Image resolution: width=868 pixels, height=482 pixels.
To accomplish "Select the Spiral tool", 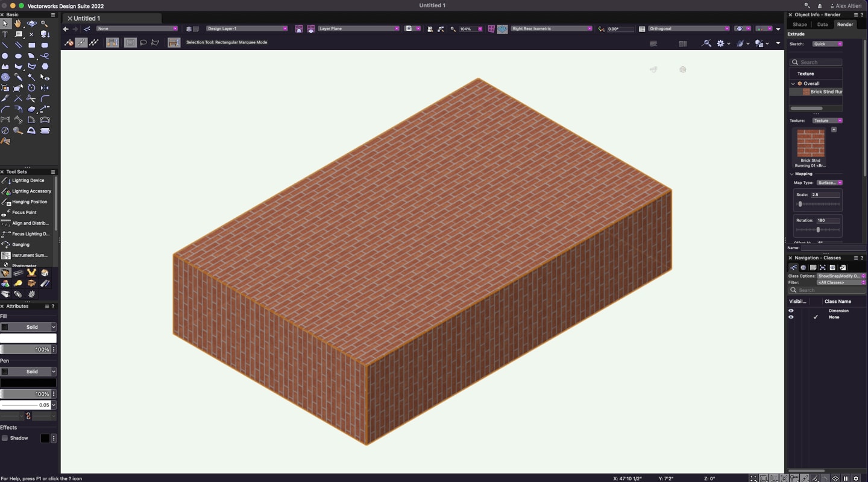I will (x=5, y=77).
